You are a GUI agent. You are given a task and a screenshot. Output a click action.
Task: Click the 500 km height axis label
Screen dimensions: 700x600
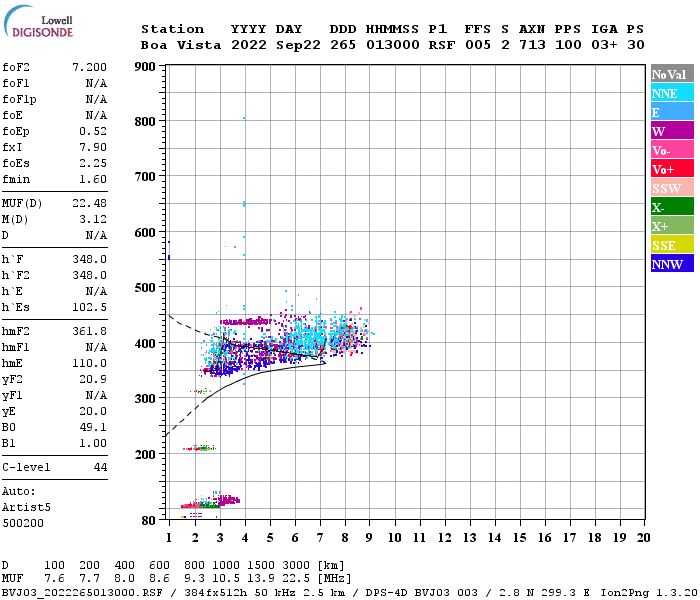click(145, 288)
